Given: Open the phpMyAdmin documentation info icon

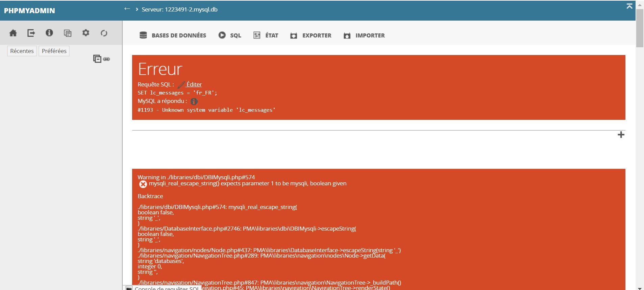Looking at the screenshot, I should (49, 33).
